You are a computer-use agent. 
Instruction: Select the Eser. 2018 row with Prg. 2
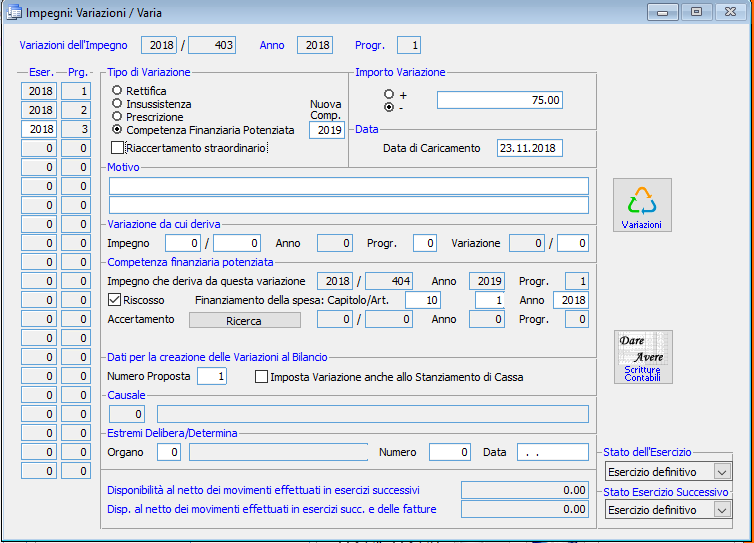pos(56,110)
